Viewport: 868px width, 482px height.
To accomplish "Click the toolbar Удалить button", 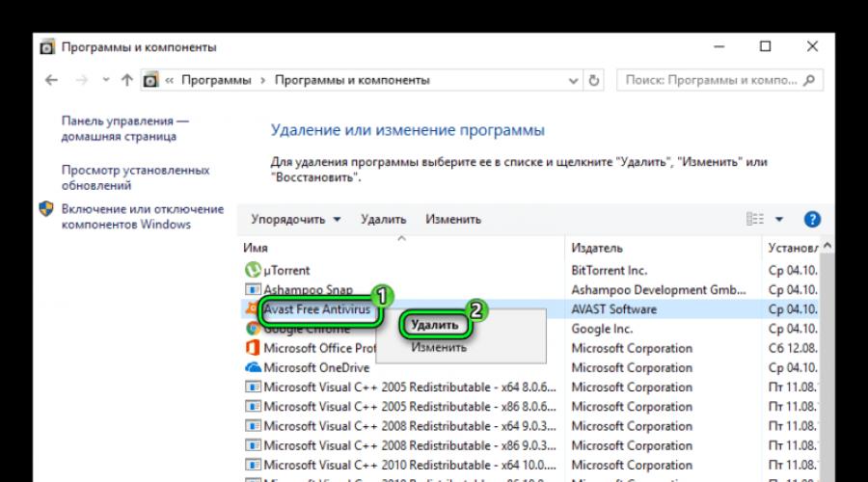I will (383, 219).
